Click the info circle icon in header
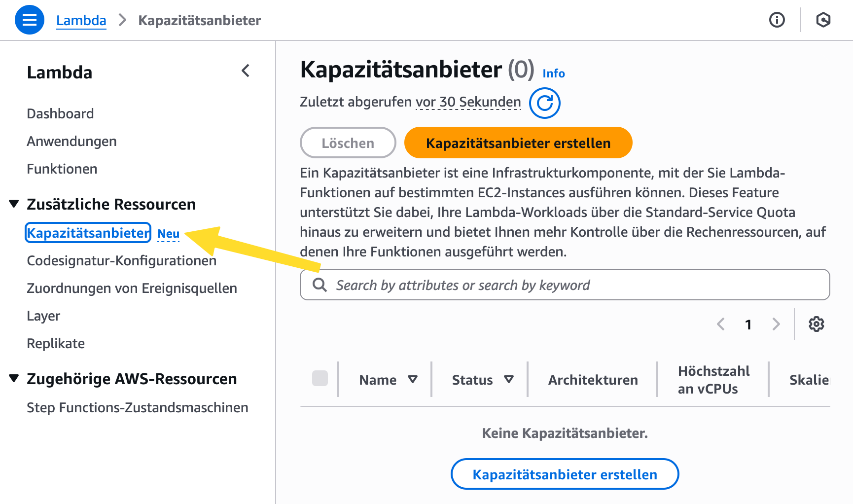 click(x=777, y=20)
